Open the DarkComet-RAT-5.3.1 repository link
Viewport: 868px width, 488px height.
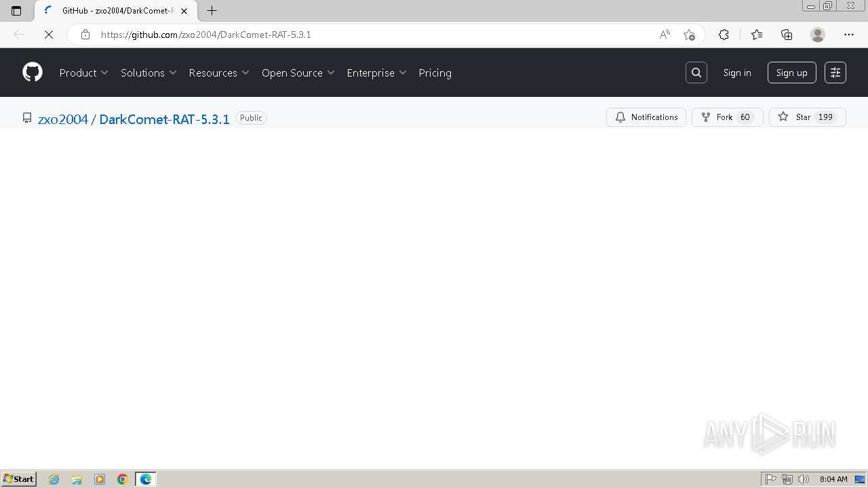click(165, 119)
